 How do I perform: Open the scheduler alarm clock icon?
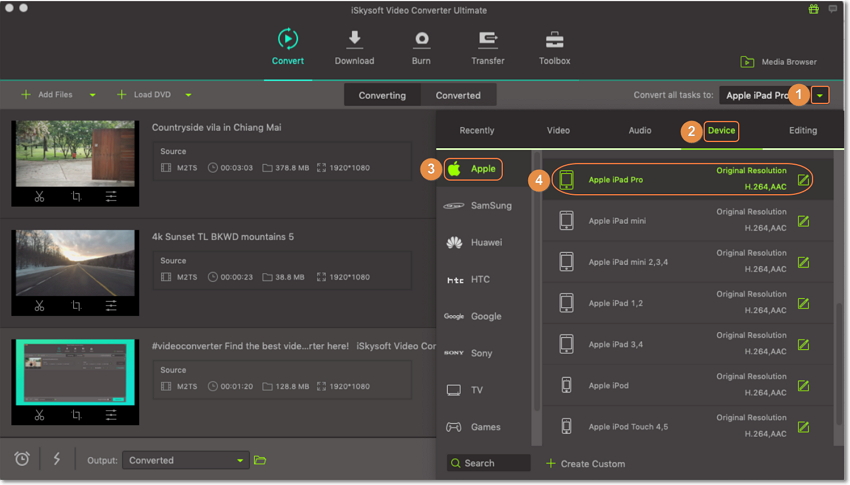[22, 459]
